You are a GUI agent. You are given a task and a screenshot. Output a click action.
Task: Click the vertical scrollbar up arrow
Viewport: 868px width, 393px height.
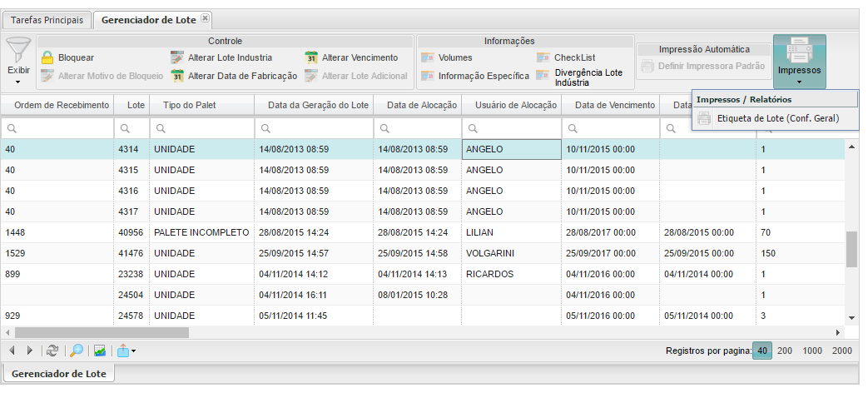pos(851,147)
